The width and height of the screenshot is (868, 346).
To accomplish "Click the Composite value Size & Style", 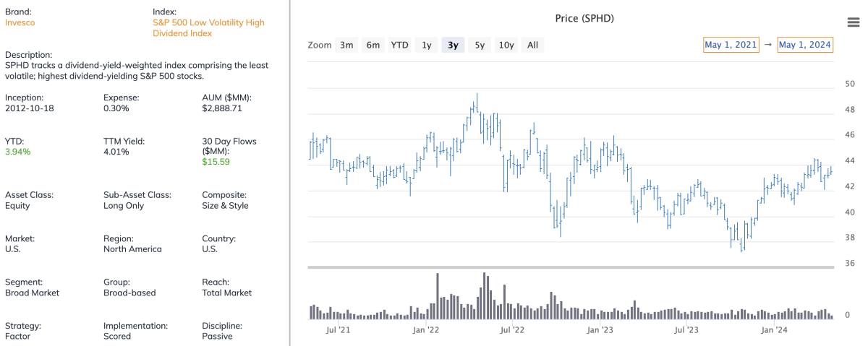I will [225, 205].
